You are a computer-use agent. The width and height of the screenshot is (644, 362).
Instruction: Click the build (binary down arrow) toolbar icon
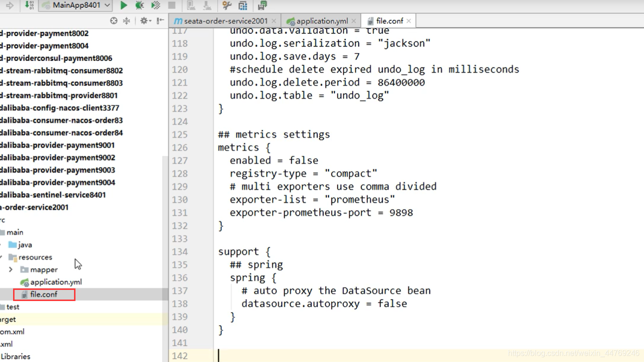29,5
